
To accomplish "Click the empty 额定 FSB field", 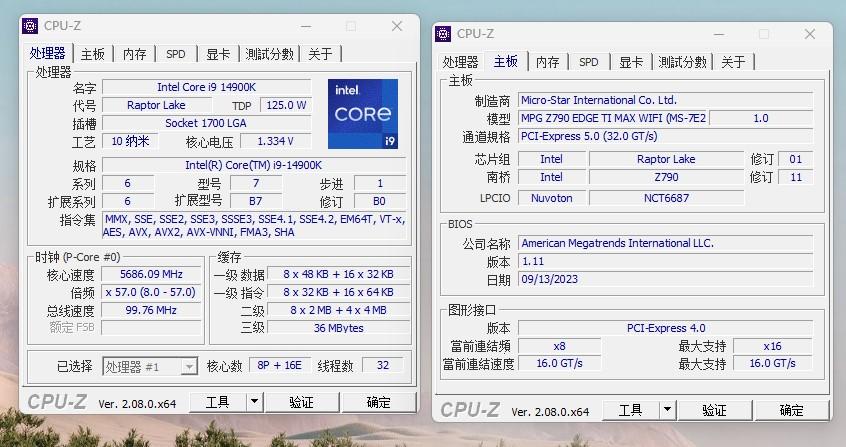I will pyautogui.click(x=151, y=328).
